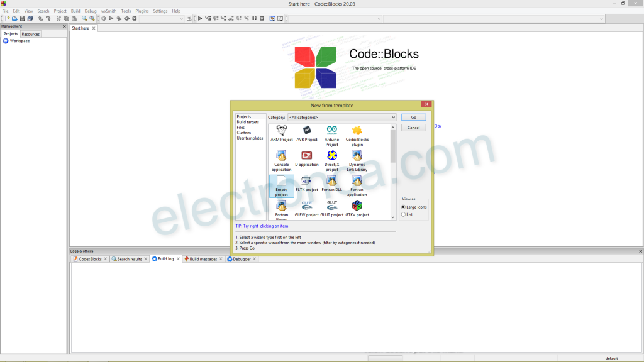This screenshot has width=644, height=362.
Task: Choose the Arduino Project wizard icon
Action: click(331, 130)
